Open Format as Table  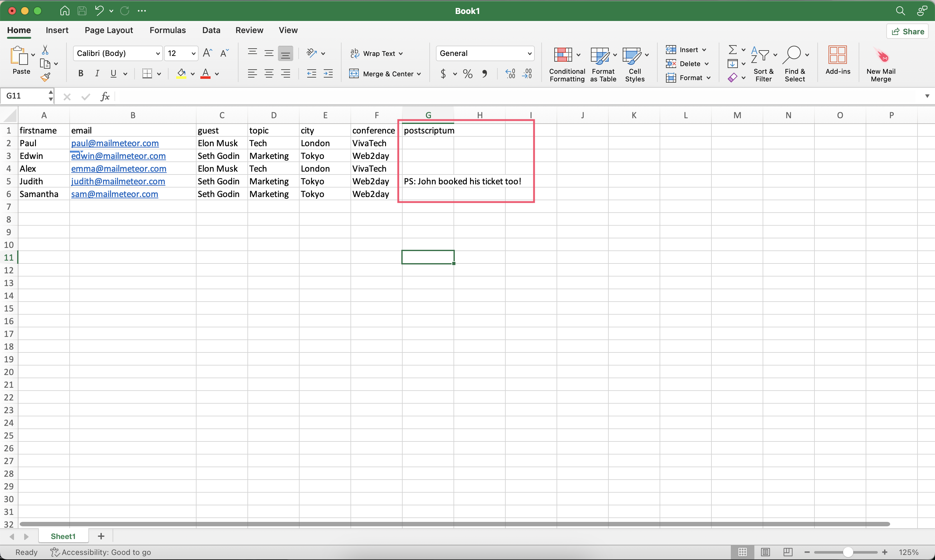[603, 64]
